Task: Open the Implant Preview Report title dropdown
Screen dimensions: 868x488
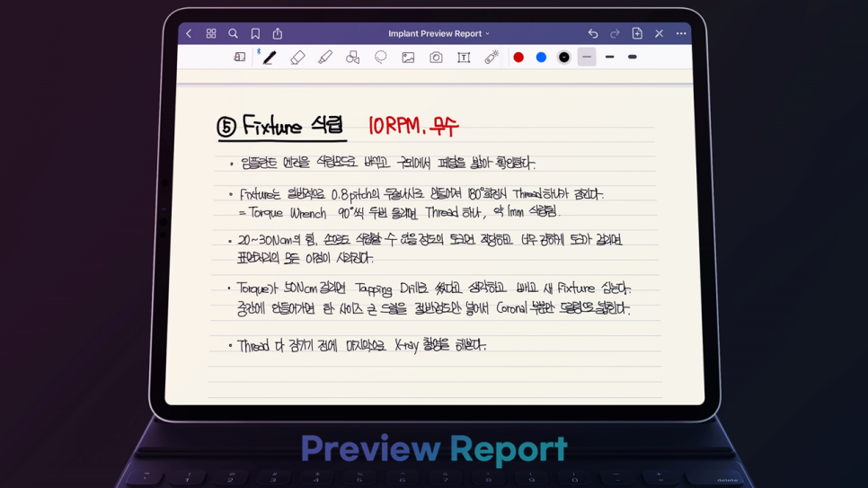Action: [438, 34]
